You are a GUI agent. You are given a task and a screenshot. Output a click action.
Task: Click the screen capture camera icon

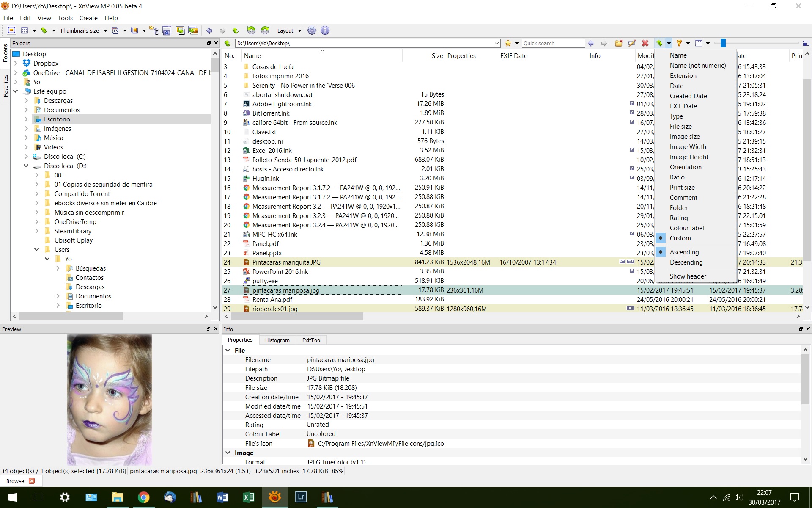[167, 30]
